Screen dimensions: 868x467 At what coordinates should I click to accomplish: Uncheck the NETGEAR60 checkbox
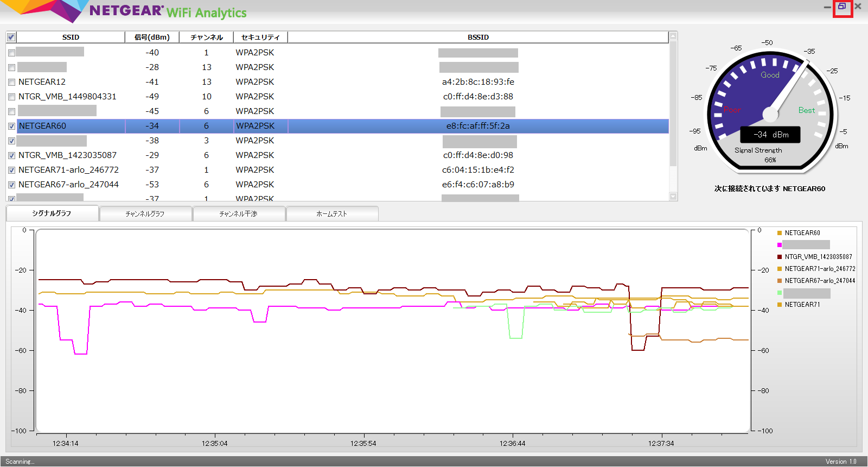11,127
